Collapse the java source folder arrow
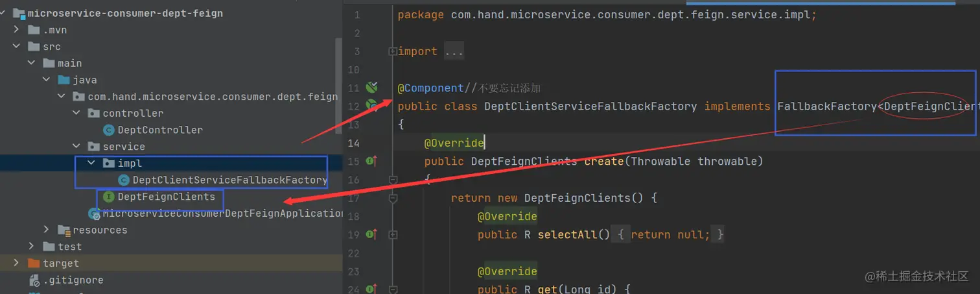The height and width of the screenshot is (294, 980). (x=47, y=80)
